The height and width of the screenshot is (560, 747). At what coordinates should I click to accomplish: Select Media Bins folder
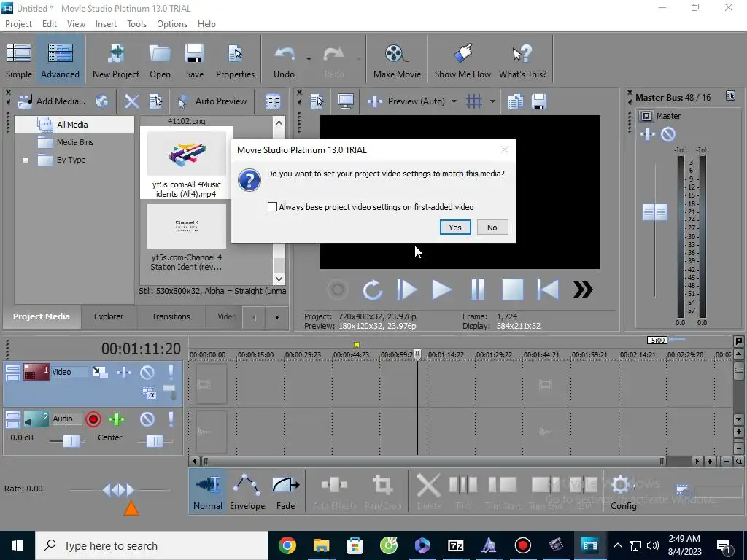point(75,142)
